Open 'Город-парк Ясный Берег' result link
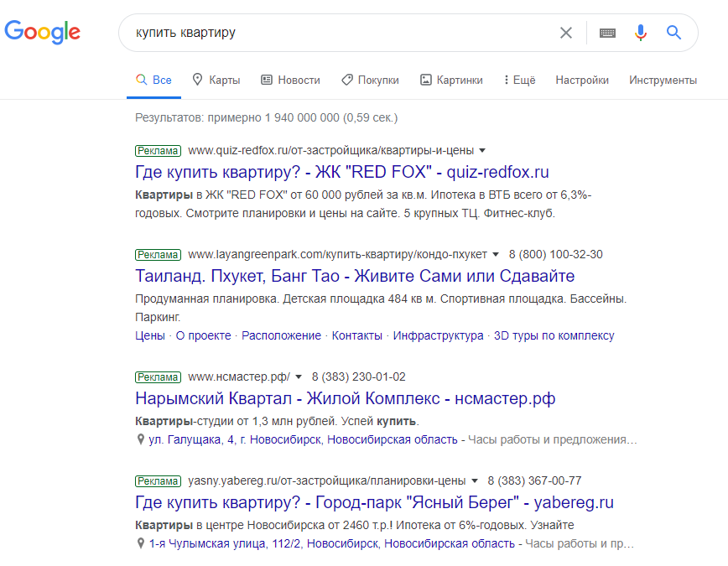Viewport: 728px width, 566px height. (374, 502)
